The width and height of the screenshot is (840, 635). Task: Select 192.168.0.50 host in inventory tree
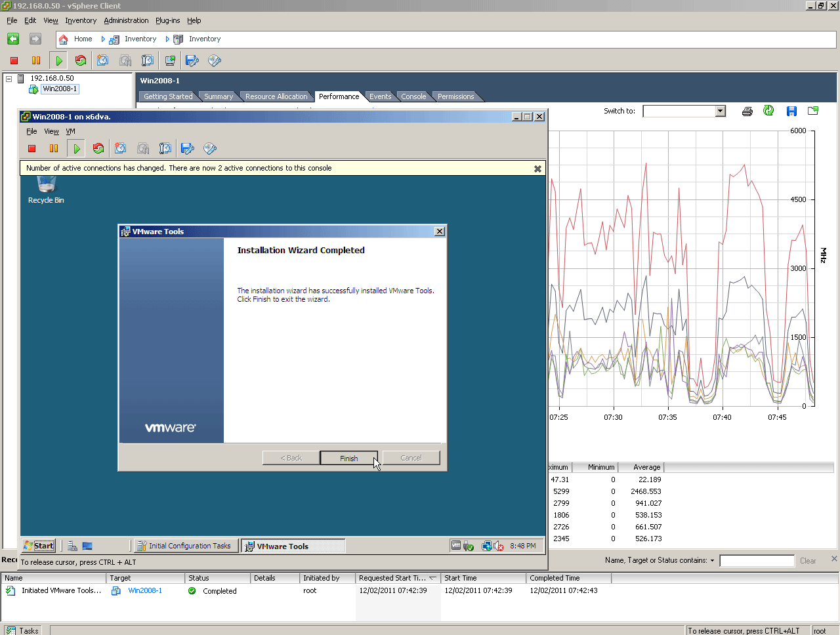coord(52,78)
